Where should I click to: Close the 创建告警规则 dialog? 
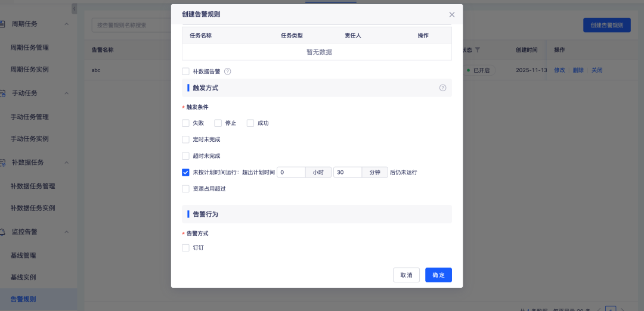[452, 15]
